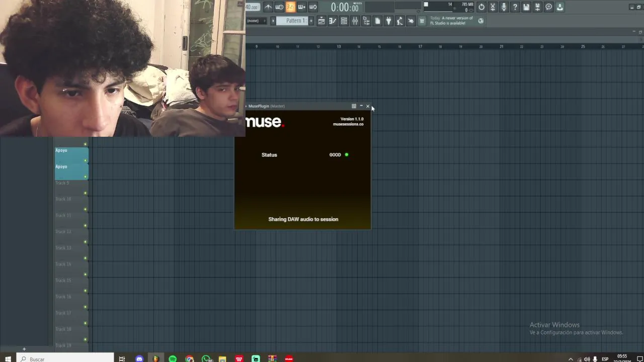
Task: Open Discord from the taskbar
Action: pos(139,358)
